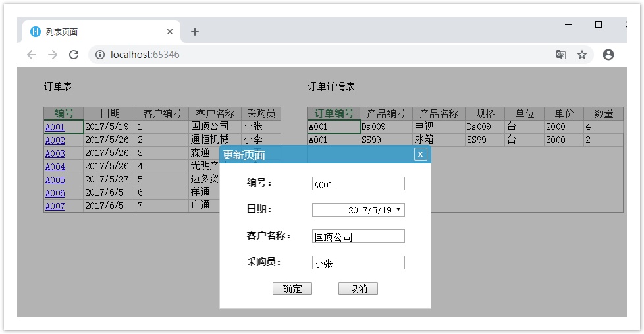Focus the 编号 input field
Image resolution: width=644 pixels, height=334 pixels.
tap(358, 184)
